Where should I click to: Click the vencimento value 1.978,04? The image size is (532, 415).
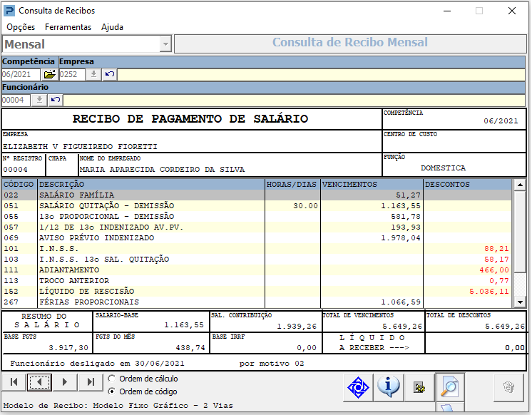click(401, 238)
